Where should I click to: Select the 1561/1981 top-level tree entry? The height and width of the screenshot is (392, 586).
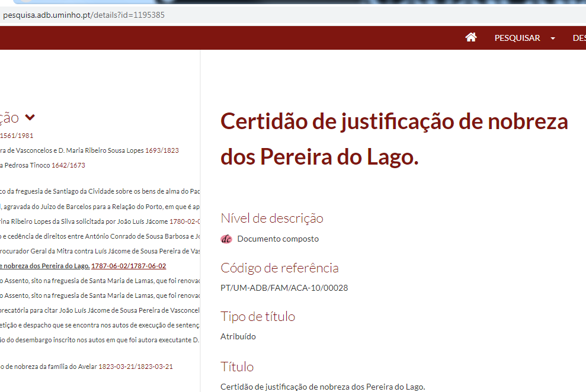pyautogui.click(x=17, y=136)
